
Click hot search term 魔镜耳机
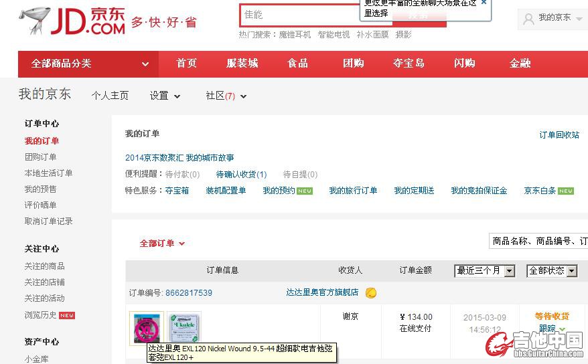click(x=295, y=35)
